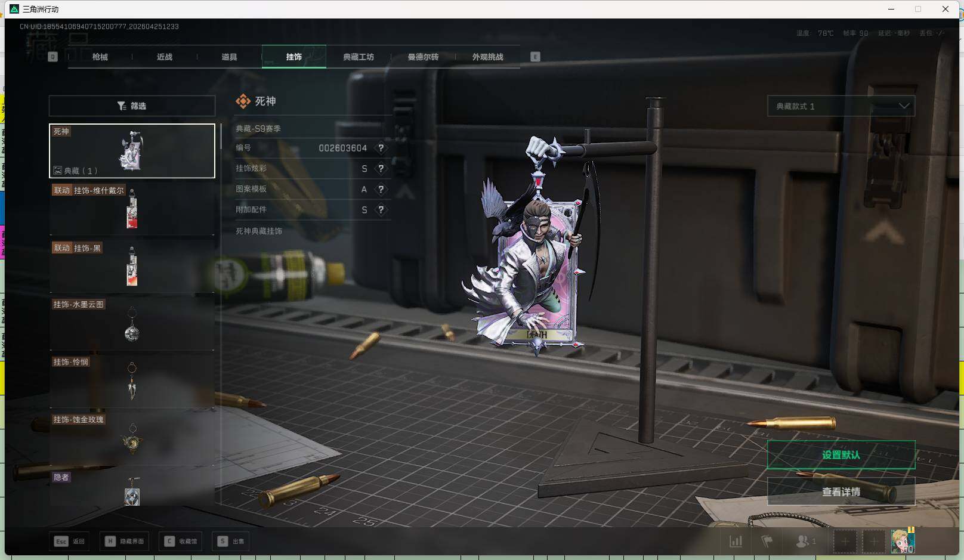Click the first empty teammate slot
This screenshot has height=560, width=964.
click(845, 542)
